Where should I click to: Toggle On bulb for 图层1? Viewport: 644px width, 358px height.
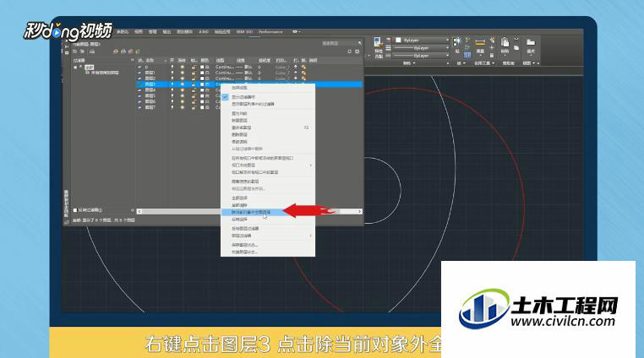point(172,73)
